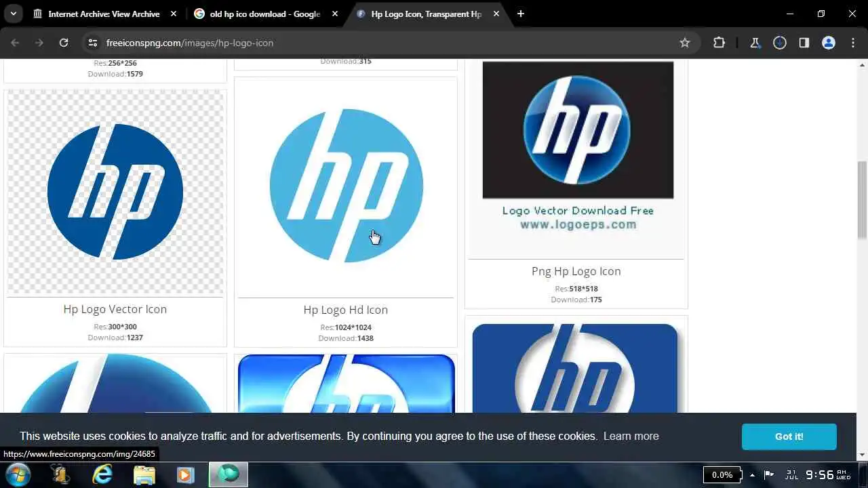Accept cookies with Got it! button
Viewport: 868px width, 488px height.
click(x=789, y=436)
